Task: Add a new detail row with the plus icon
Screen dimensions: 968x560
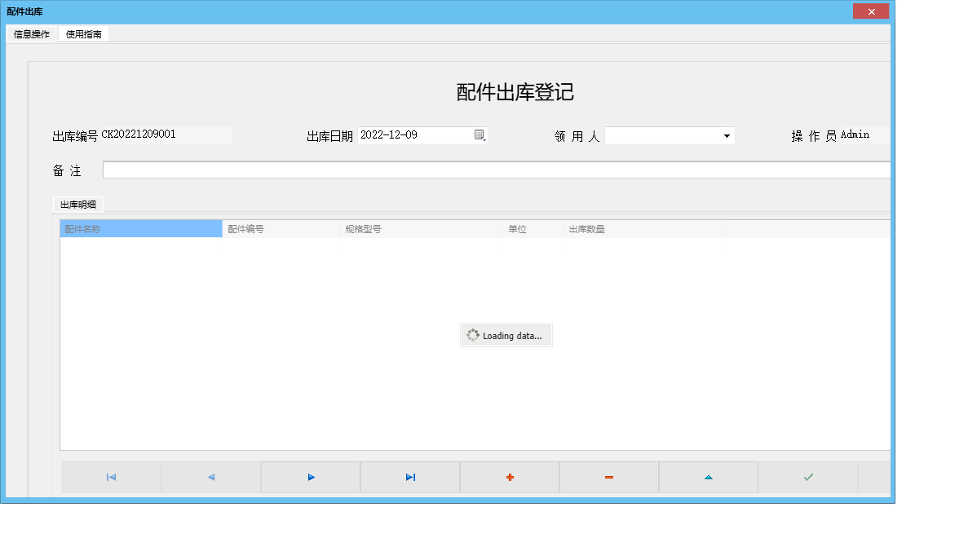Action: (x=510, y=477)
